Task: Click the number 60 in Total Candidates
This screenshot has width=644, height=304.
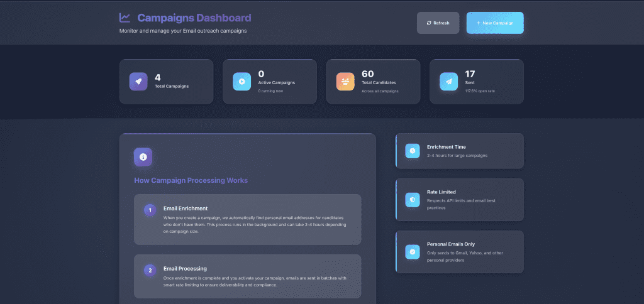Action: click(367, 74)
